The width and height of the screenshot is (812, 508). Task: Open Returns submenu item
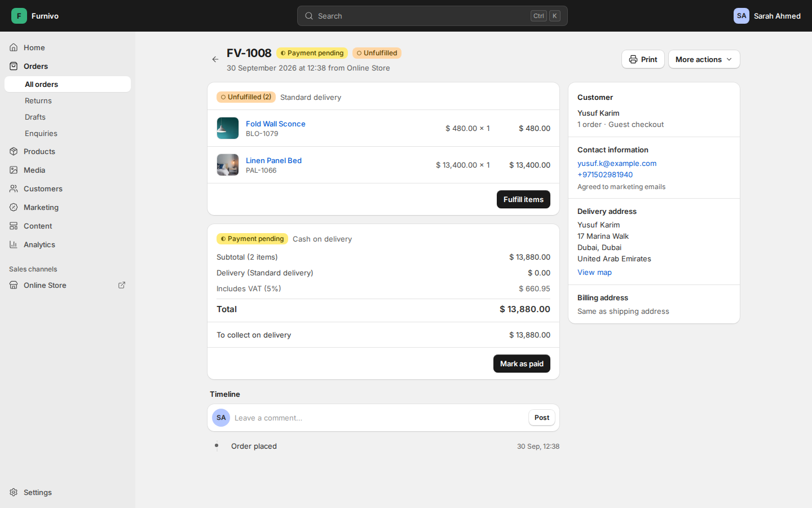pos(68,100)
